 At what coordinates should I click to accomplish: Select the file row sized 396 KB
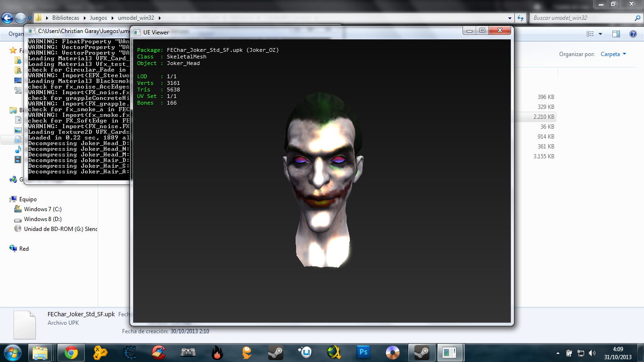[546, 97]
